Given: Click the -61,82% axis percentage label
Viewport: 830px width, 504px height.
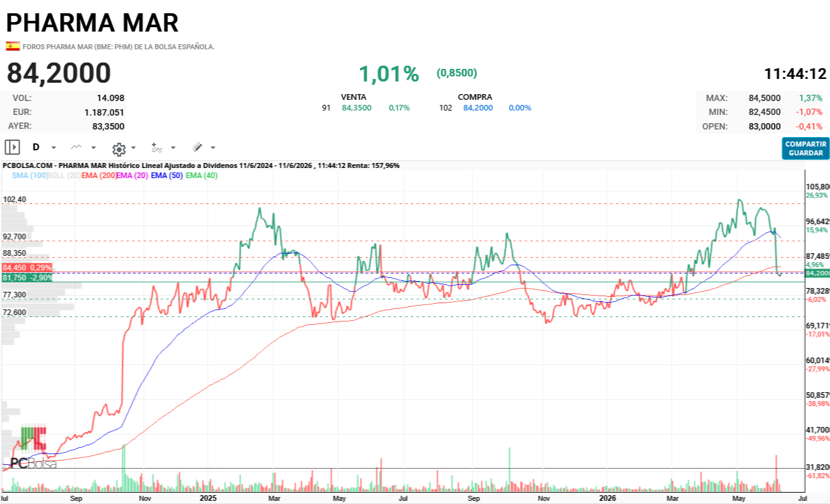Looking at the screenshot, I should [817, 476].
